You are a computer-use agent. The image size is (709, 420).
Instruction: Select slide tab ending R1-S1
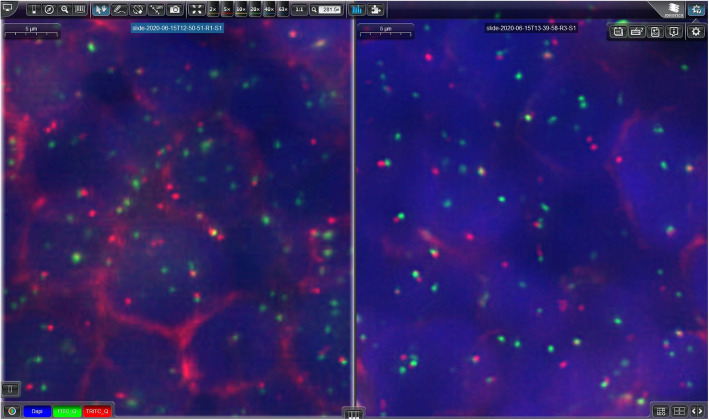pos(177,28)
